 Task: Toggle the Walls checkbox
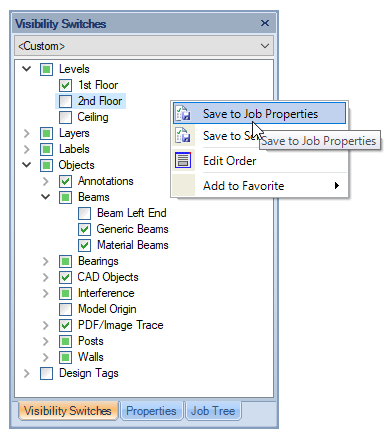tap(65, 357)
